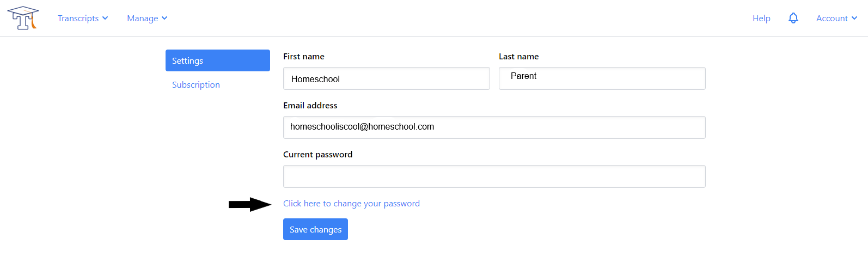
Task: Click the Last name field containing Parent
Action: (602, 78)
